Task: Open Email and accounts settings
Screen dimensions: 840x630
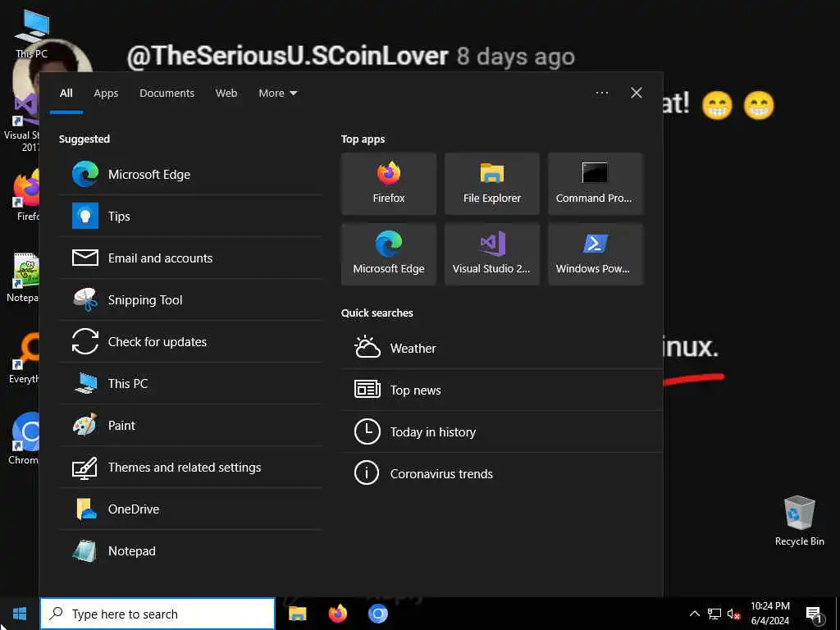Action: coord(190,258)
